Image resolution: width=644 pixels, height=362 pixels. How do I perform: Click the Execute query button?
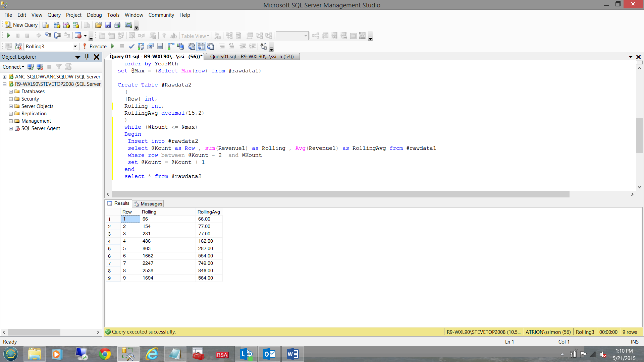click(95, 46)
